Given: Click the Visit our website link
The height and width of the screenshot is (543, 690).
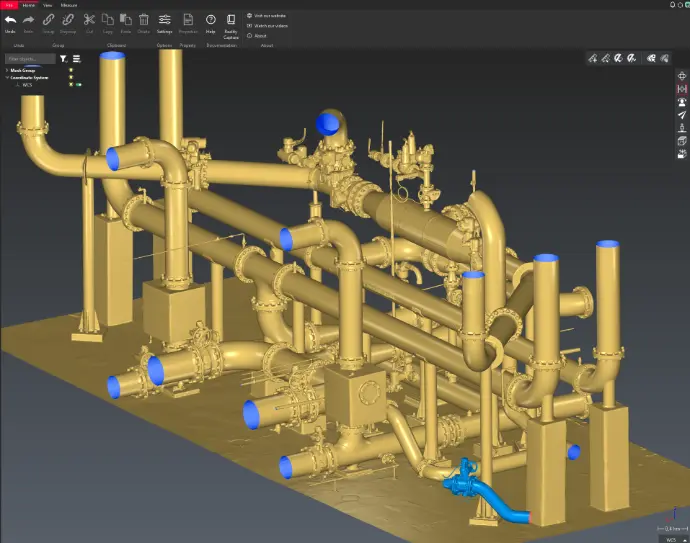Looking at the screenshot, I should coord(270,15).
